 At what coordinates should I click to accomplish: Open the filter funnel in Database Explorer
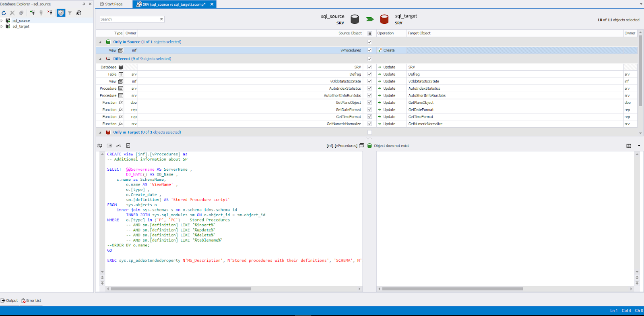coord(70,13)
